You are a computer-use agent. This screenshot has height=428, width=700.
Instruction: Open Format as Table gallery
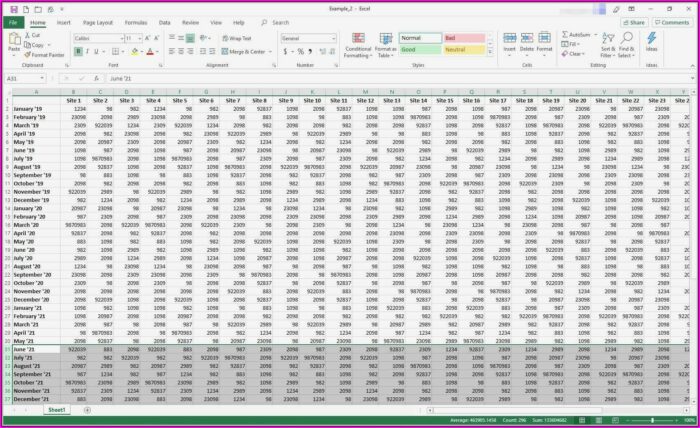pyautogui.click(x=385, y=46)
